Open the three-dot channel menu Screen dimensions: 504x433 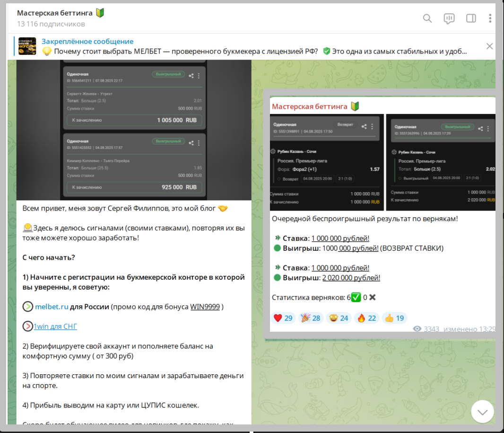pyautogui.click(x=490, y=18)
